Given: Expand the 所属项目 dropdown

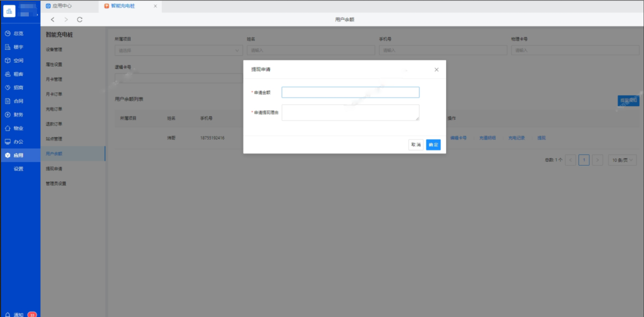Looking at the screenshot, I should click(x=178, y=50).
